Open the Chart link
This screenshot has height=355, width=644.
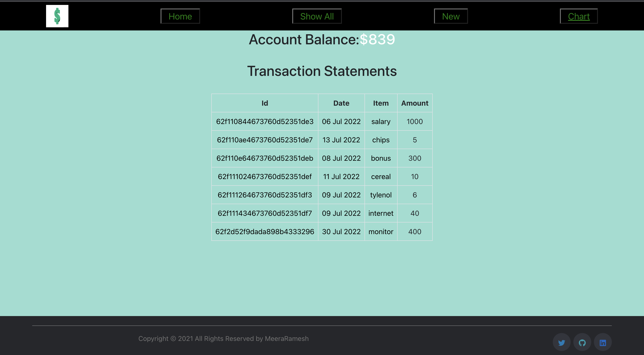click(x=579, y=16)
